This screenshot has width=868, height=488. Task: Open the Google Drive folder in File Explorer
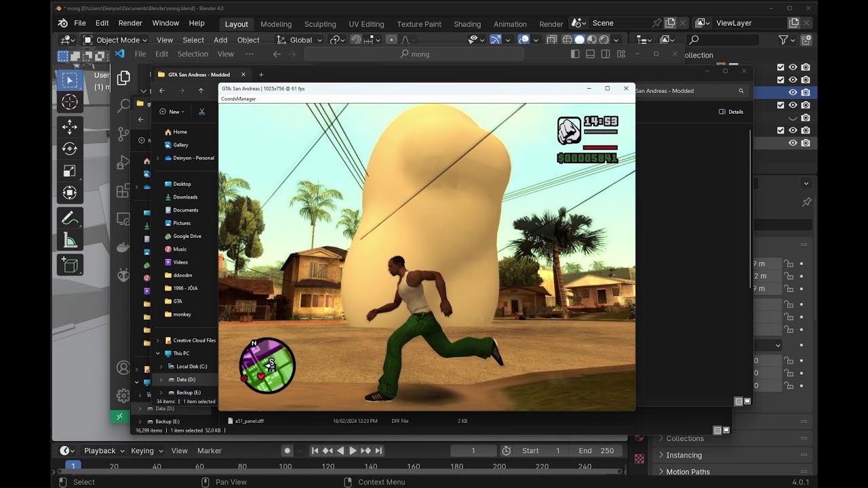(x=187, y=237)
